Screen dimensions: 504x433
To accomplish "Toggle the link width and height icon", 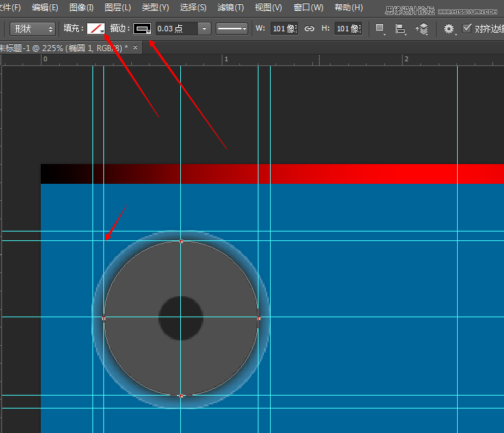I will click(309, 29).
